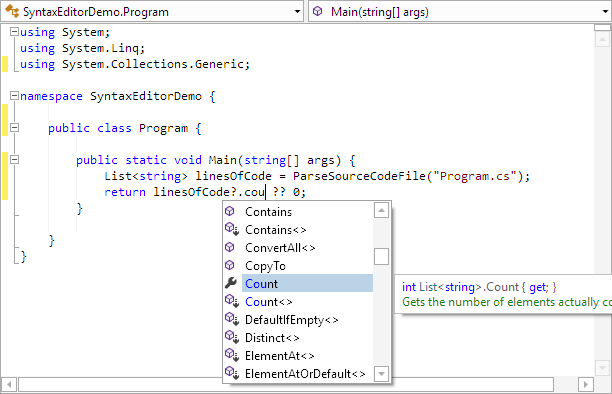Click System.Linq in the using line
The height and width of the screenshot is (394, 612).
coord(100,48)
